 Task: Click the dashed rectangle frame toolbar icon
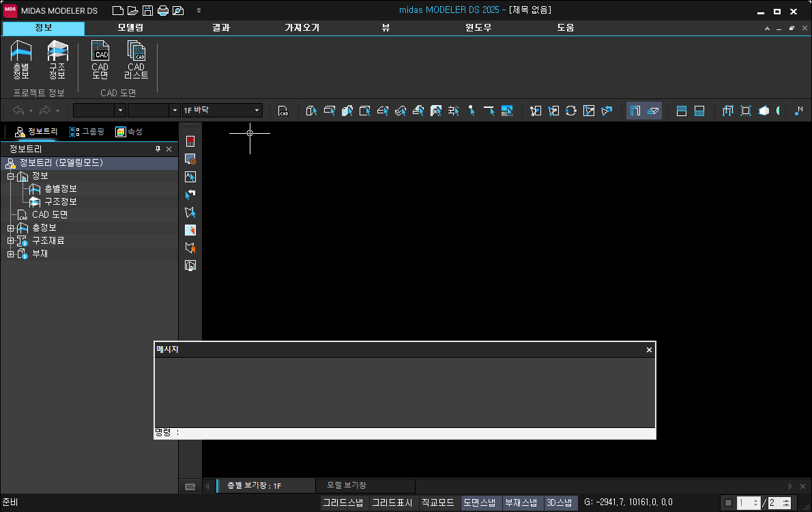(746, 111)
